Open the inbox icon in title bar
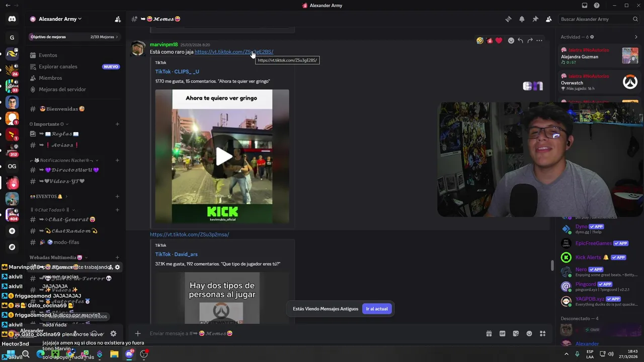644x362 pixels. [x=585, y=6]
